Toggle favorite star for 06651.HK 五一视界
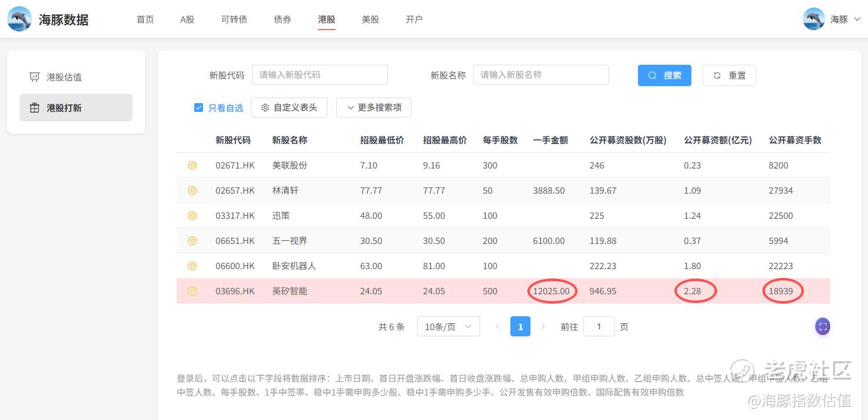Viewport: 868px width, 420px height. (192, 241)
